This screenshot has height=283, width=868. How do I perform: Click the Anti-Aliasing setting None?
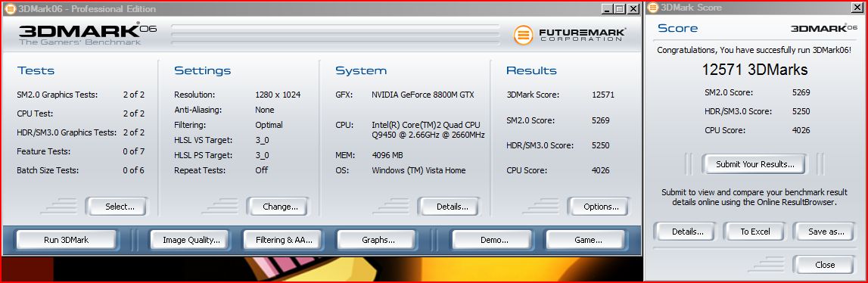[x=265, y=110]
